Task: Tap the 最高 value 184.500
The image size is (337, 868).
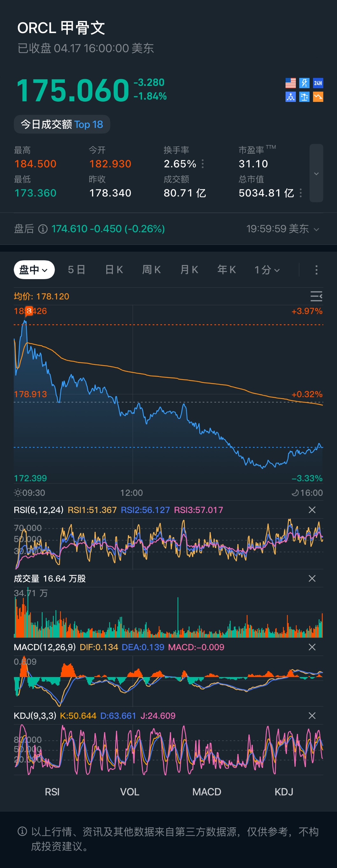Action: click(35, 164)
